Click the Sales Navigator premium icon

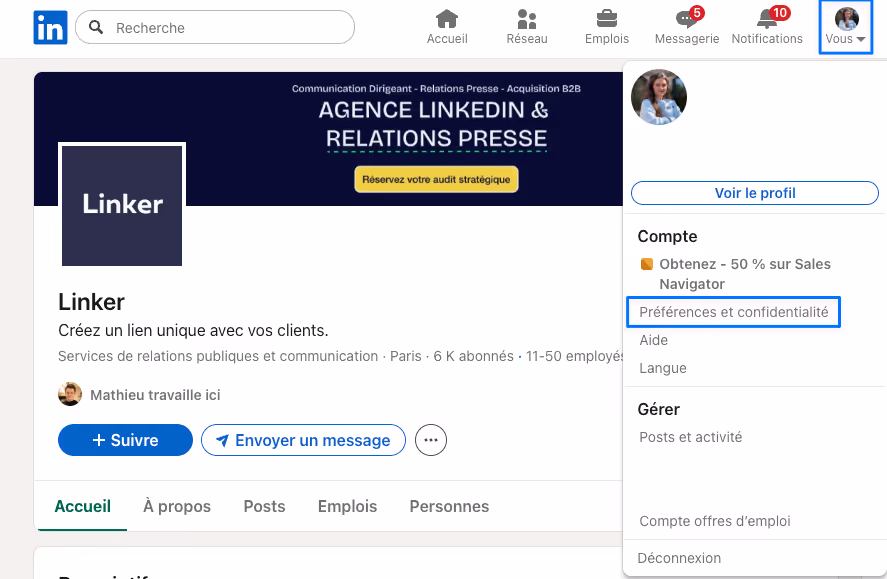click(647, 264)
